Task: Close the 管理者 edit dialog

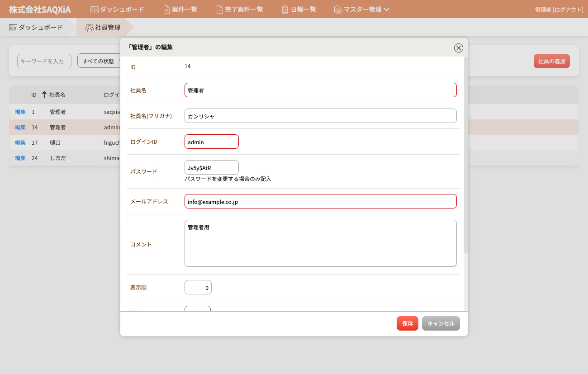Action: pyautogui.click(x=458, y=48)
